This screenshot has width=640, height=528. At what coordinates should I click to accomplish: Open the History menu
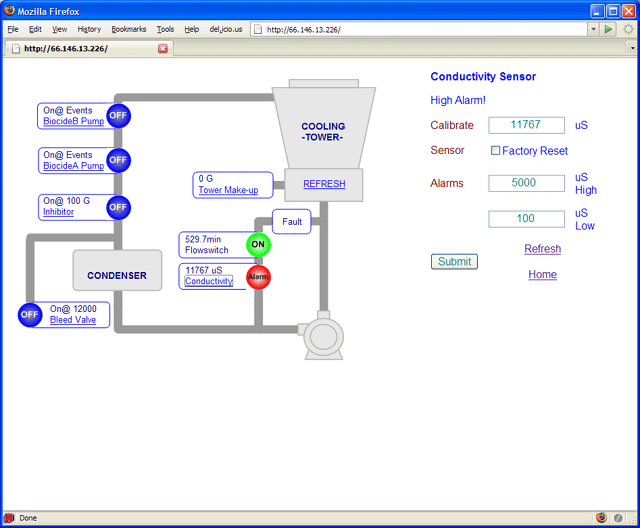89,29
